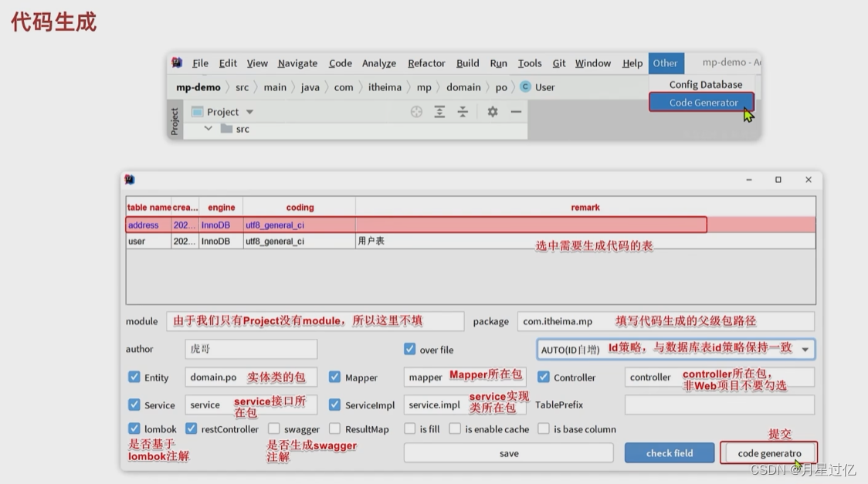Click the expand all icon in Project panel
The width and height of the screenshot is (868, 484).
[439, 112]
